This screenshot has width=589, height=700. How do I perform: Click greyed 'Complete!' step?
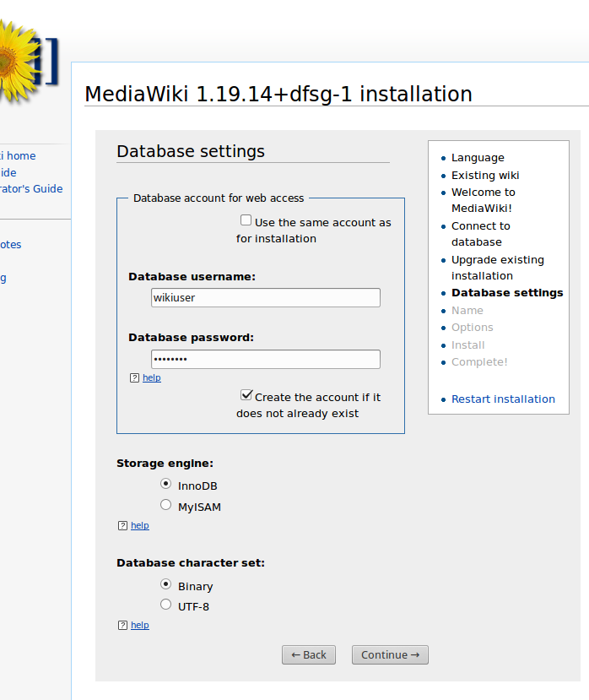tap(479, 362)
